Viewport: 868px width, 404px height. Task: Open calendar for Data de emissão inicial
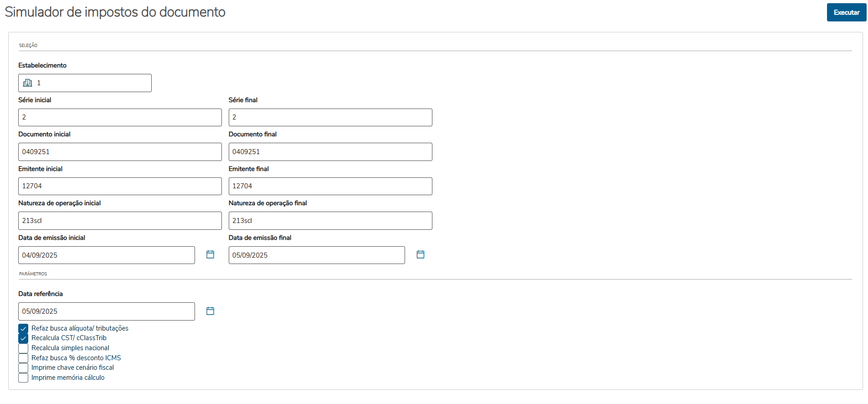tap(210, 254)
